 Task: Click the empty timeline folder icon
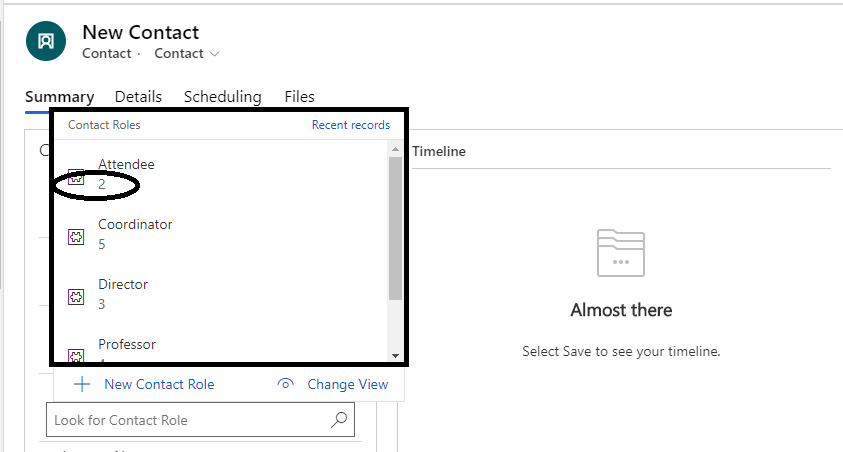click(621, 252)
